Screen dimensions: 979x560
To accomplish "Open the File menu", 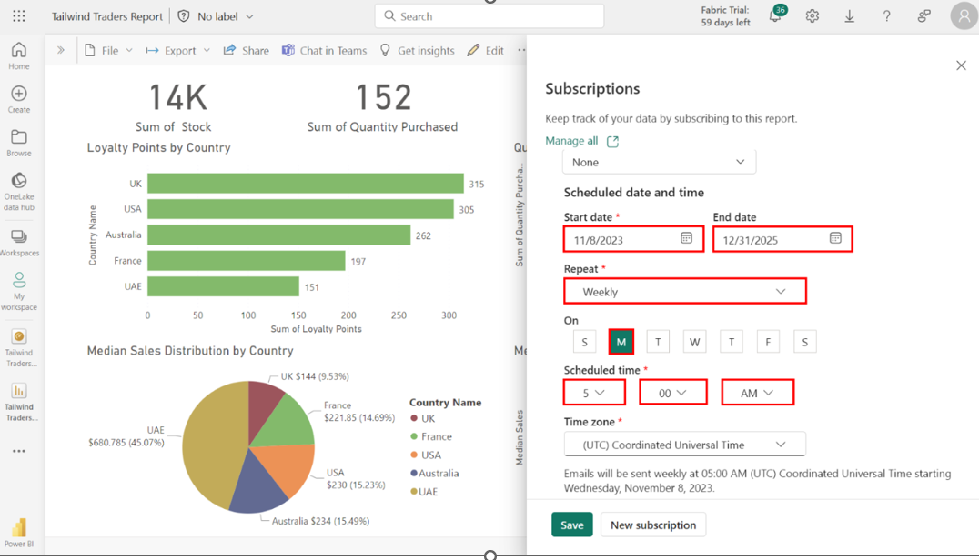I will (x=108, y=51).
